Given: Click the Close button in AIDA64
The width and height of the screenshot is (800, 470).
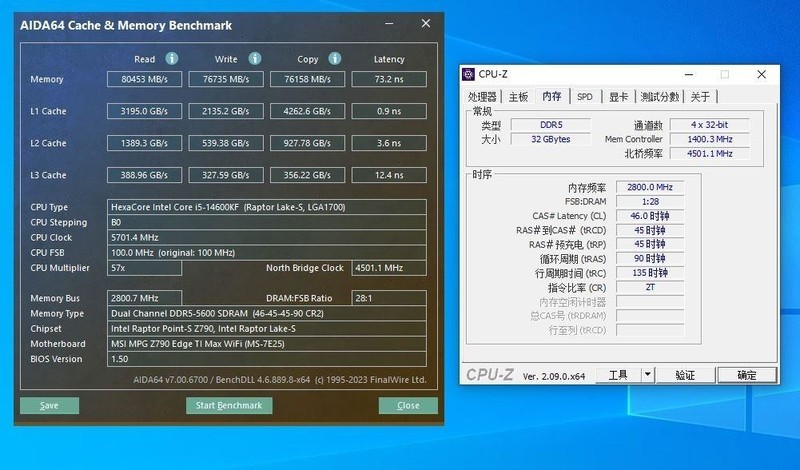Looking at the screenshot, I should pos(408,406).
